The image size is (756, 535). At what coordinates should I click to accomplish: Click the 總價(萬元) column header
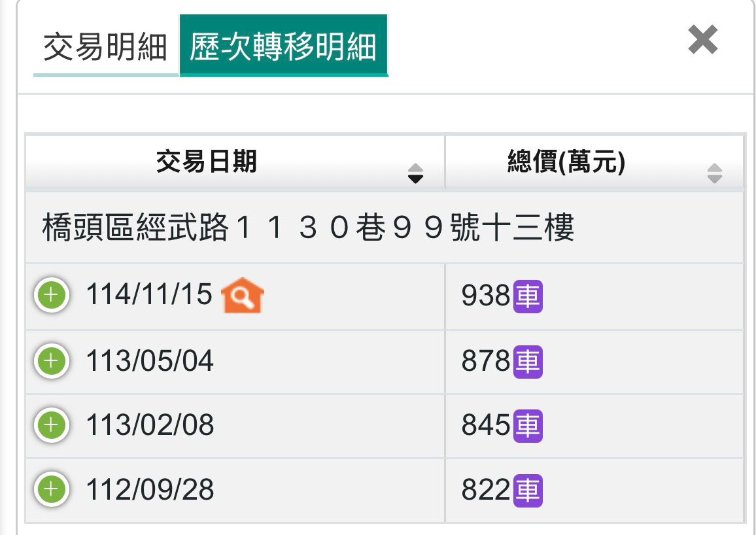(x=566, y=162)
